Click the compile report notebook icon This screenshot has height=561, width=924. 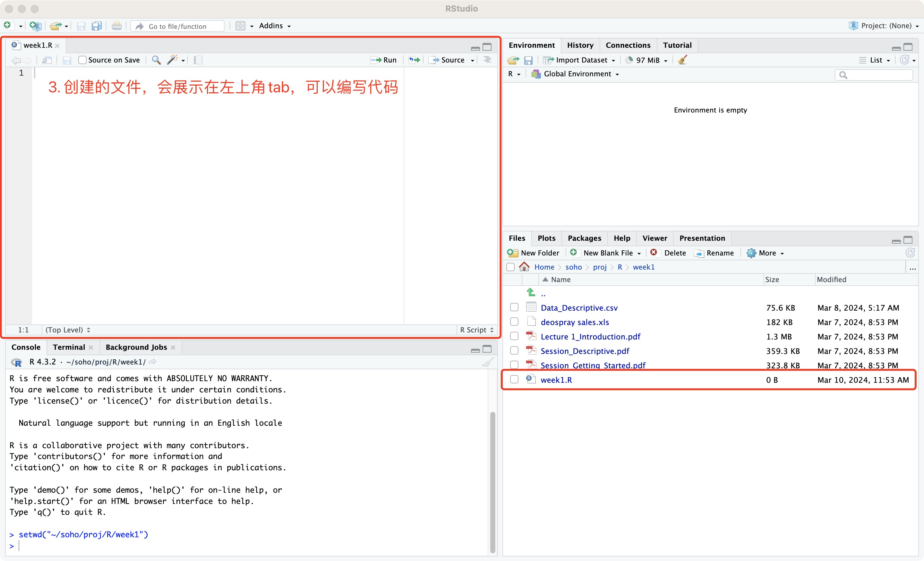click(198, 60)
